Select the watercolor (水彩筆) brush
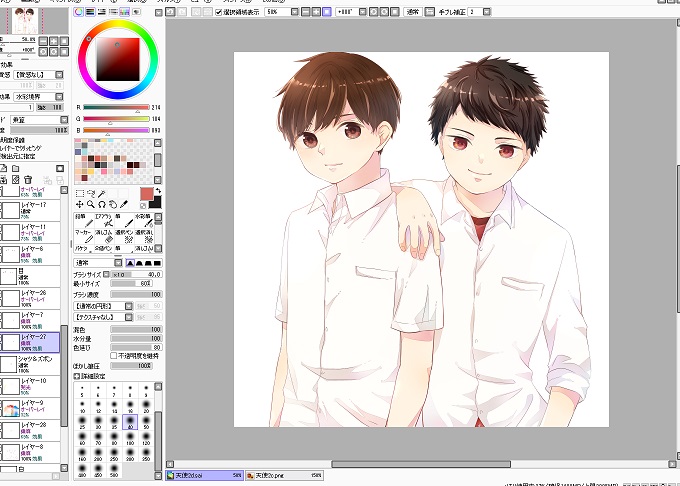This screenshot has height=486, width=680. 144,220
